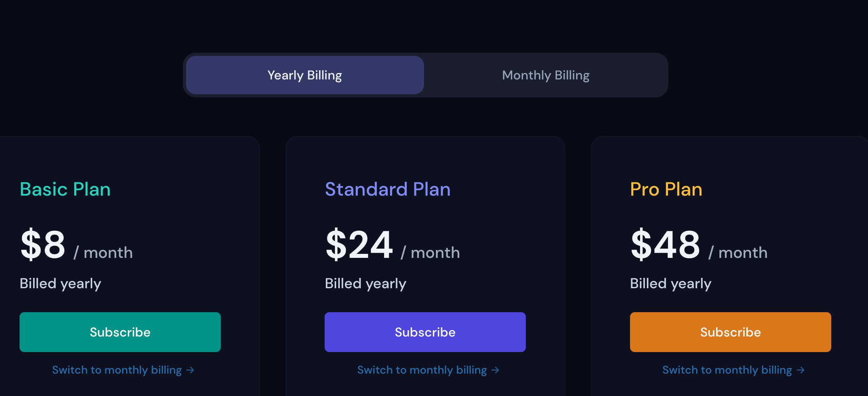Screen dimensions: 868x396
Task: Subscribe to the Basic Plan
Action: [x=120, y=332]
